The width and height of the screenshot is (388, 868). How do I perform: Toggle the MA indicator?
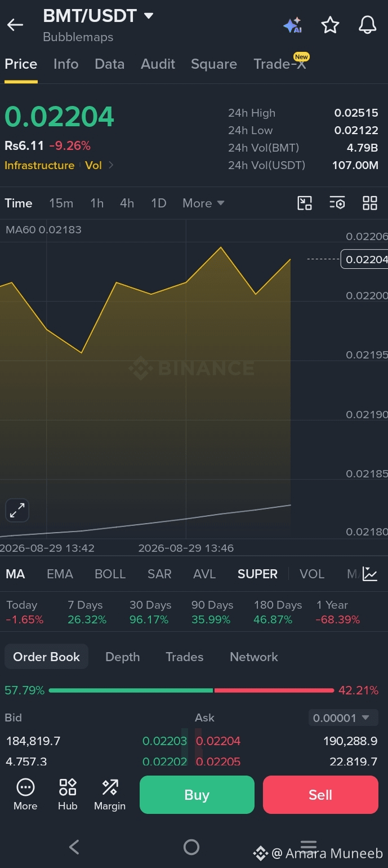click(x=15, y=574)
